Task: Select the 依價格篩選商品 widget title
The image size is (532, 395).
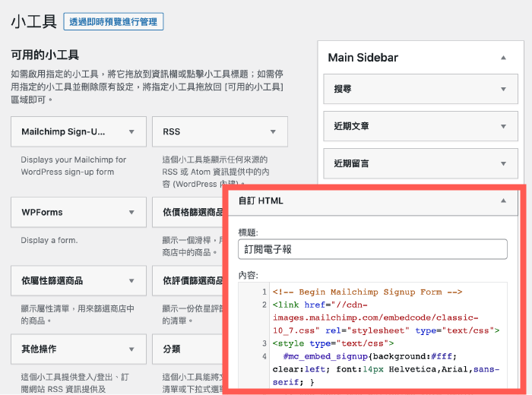Action: point(193,212)
